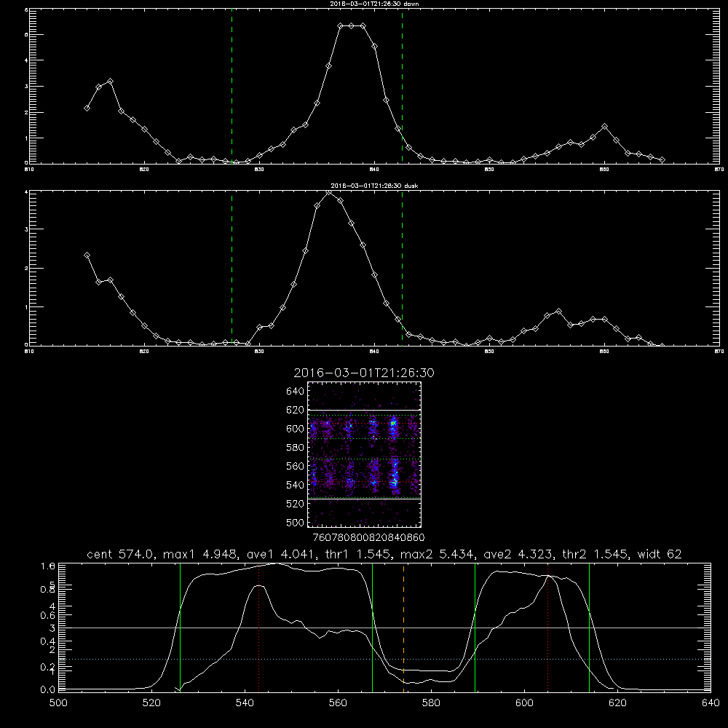
Task: Click the "0.6" label on the bottom plot y-axis
Action: click(x=48, y=615)
